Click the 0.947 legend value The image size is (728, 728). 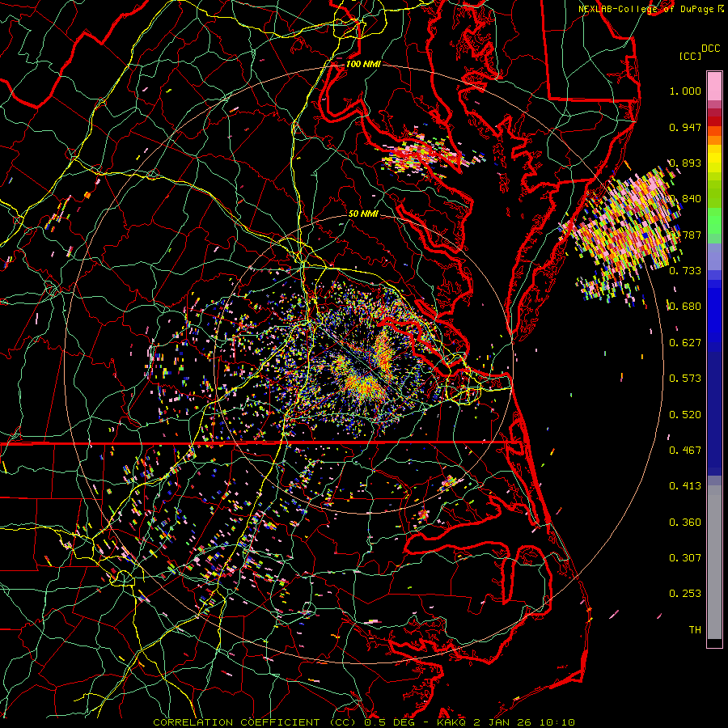pyautogui.click(x=685, y=127)
